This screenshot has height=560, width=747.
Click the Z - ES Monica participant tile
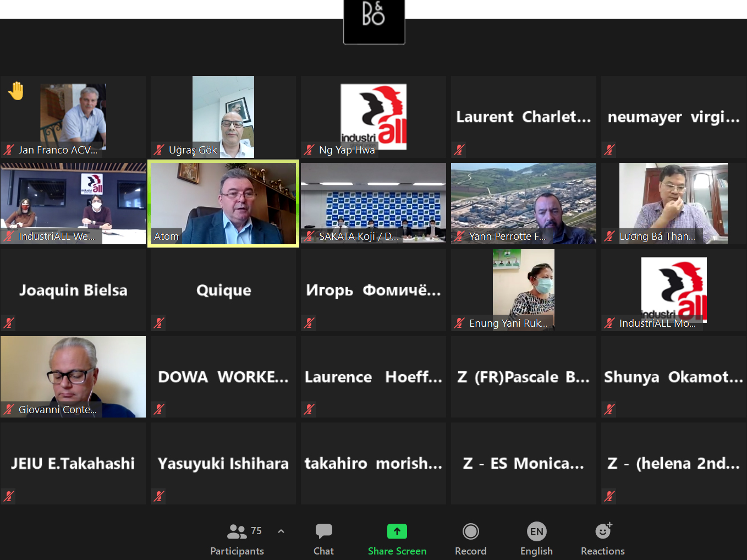[x=523, y=463]
